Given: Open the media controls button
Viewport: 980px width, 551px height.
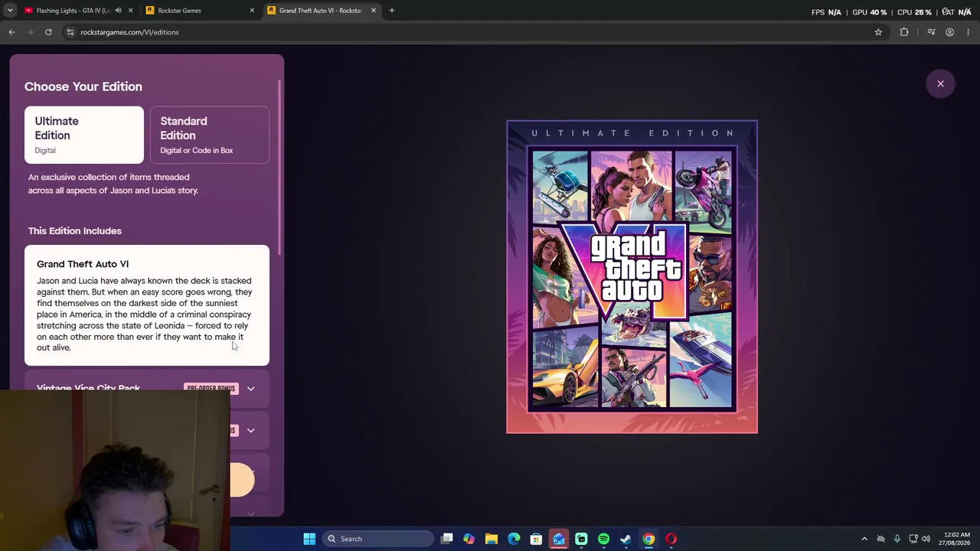Looking at the screenshot, I should 931,32.
